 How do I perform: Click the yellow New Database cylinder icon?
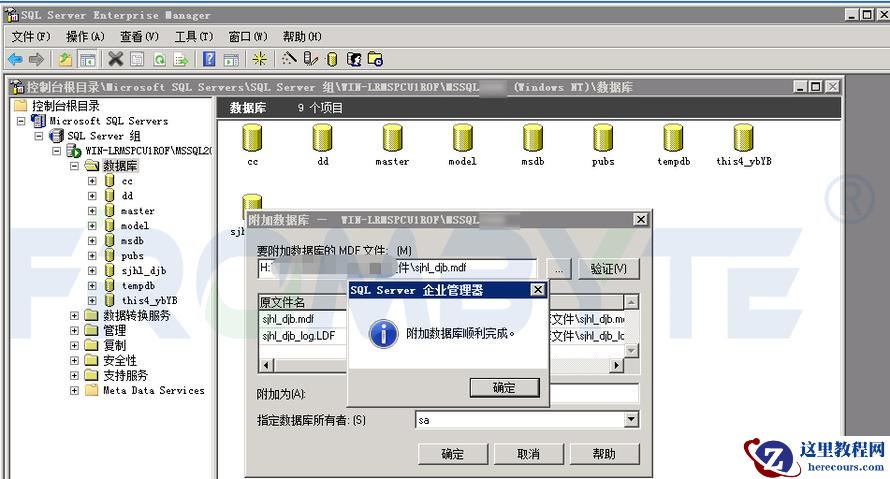click(332, 59)
